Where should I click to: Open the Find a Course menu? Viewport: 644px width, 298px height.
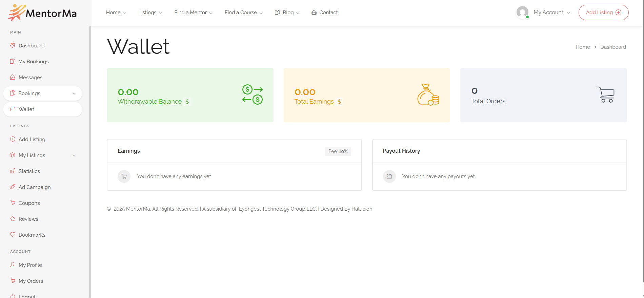243,13
